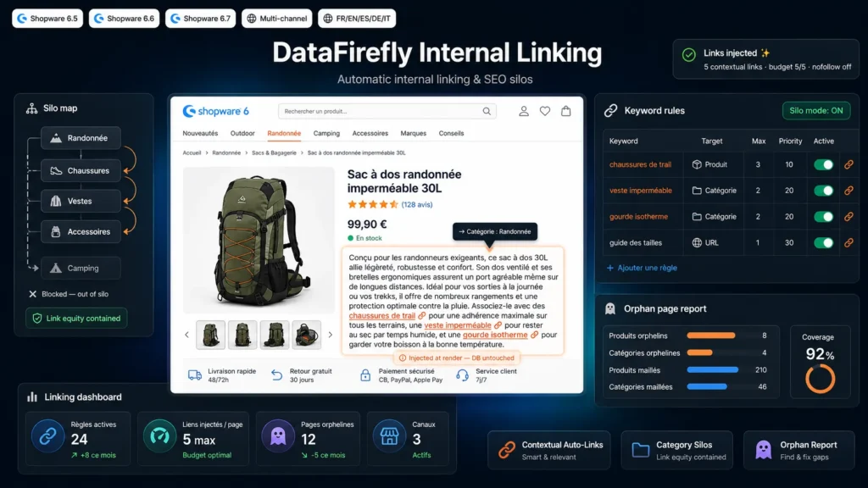
Task: Select Chaussures node in Silo map
Action: 81,170
